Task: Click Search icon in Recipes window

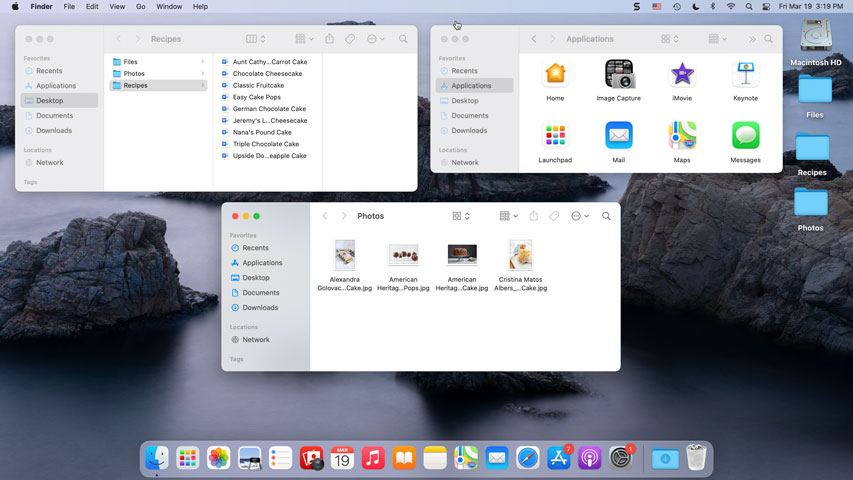Action: tap(403, 39)
